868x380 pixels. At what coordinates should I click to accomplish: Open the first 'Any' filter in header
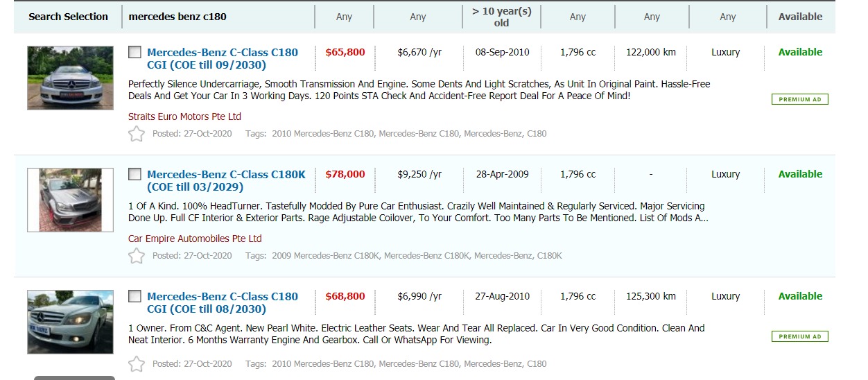[x=344, y=17]
